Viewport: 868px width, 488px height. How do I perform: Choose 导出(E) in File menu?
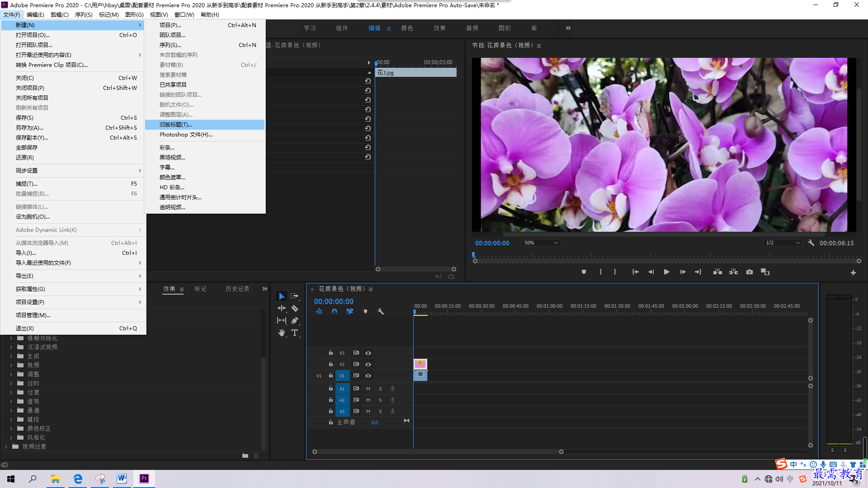73,276
